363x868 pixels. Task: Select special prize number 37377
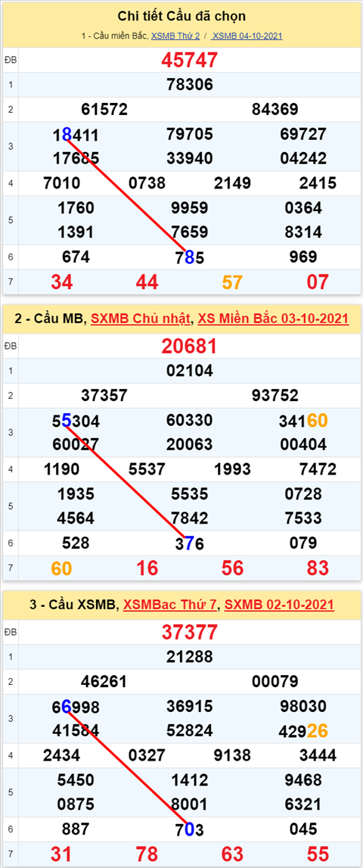(189, 632)
